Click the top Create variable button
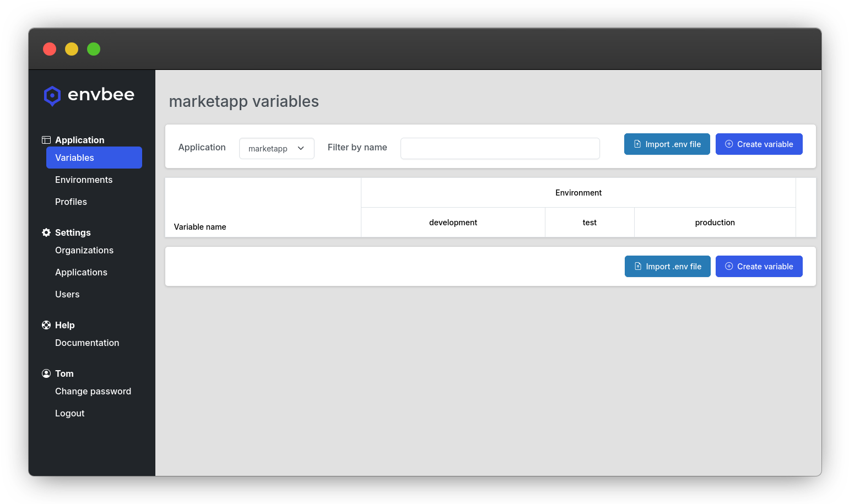Screen dimensions: 849x504 pyautogui.click(x=759, y=144)
